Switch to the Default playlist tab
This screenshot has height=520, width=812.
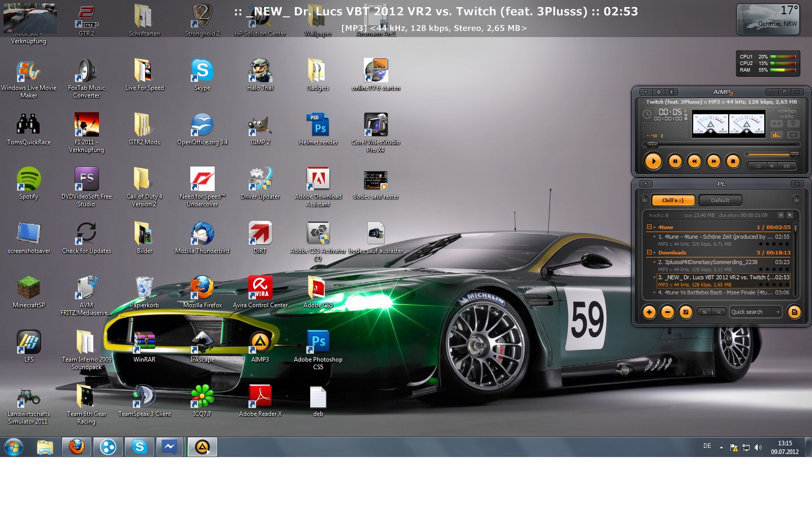pos(720,200)
